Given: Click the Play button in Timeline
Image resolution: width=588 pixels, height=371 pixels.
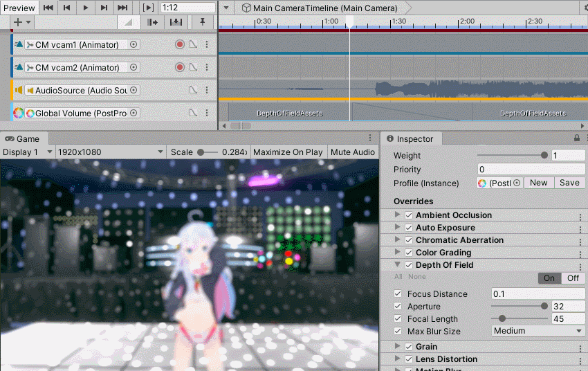Looking at the screenshot, I should coord(86,8).
